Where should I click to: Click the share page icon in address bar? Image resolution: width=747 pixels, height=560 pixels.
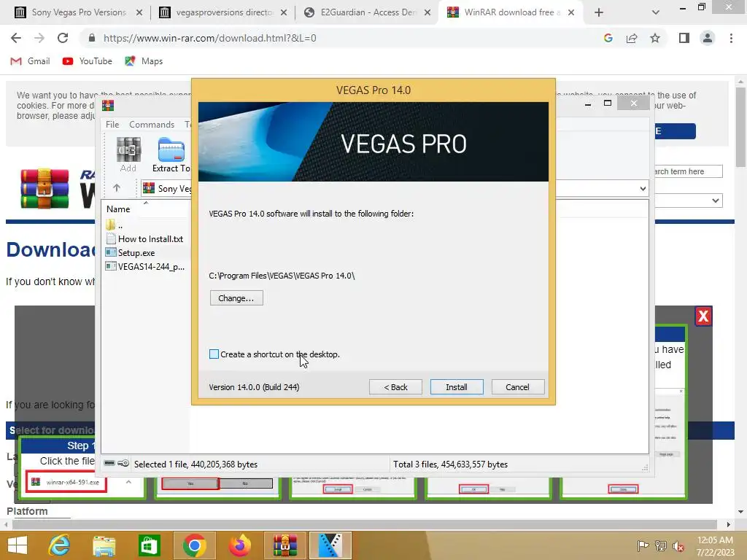point(632,38)
